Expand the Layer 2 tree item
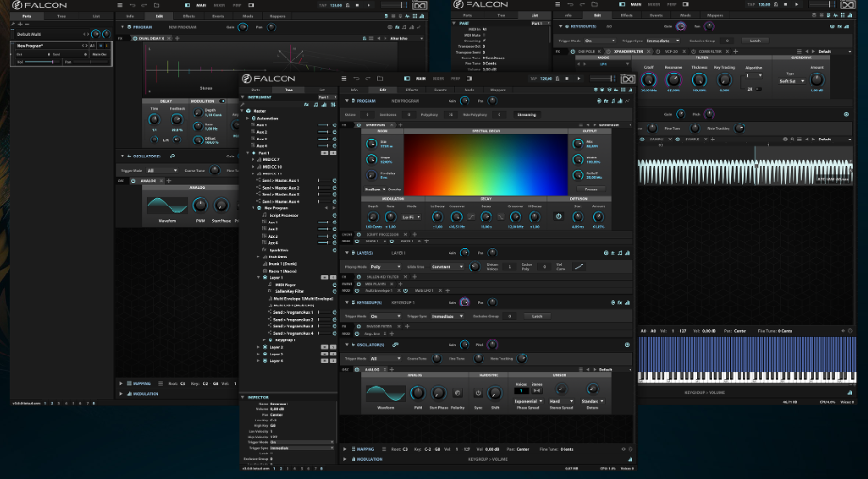This screenshot has height=479, width=868. [x=259, y=347]
